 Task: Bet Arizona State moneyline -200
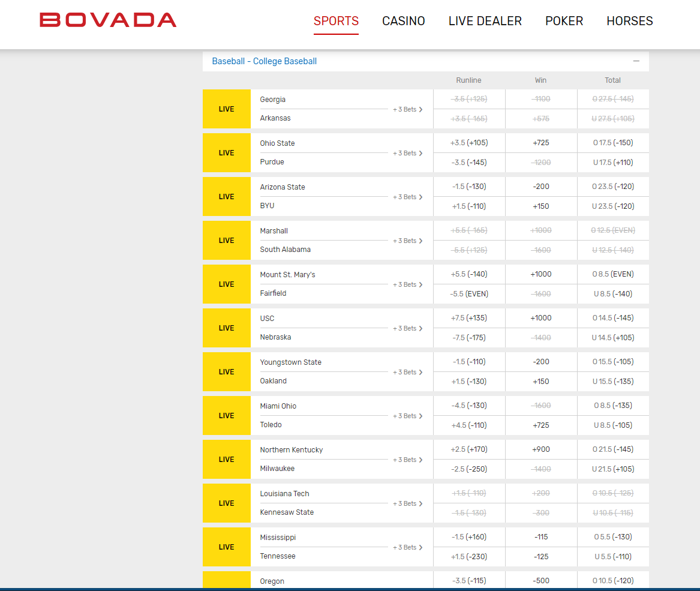coord(541,187)
